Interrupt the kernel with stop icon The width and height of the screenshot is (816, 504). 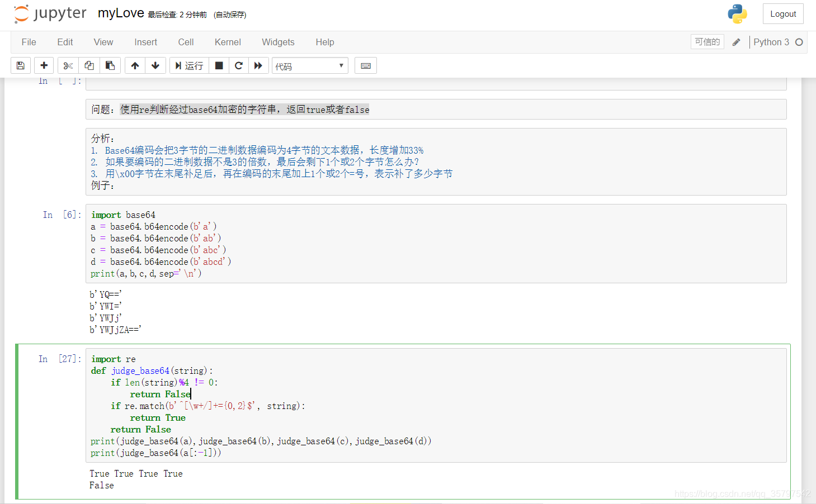pos(219,65)
